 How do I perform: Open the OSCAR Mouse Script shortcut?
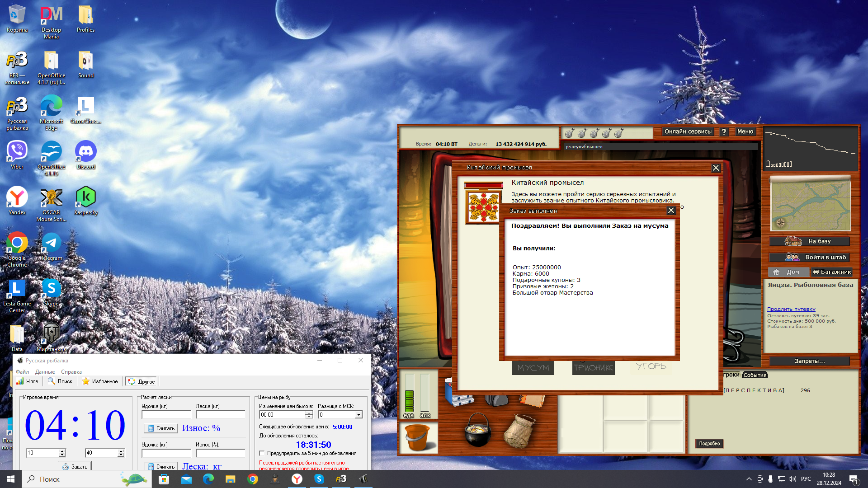pos(52,205)
